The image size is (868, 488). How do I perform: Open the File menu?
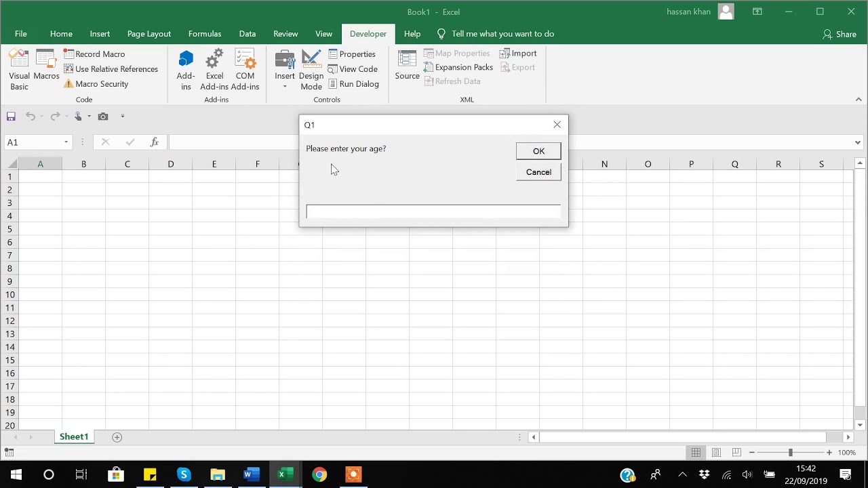pyautogui.click(x=21, y=33)
